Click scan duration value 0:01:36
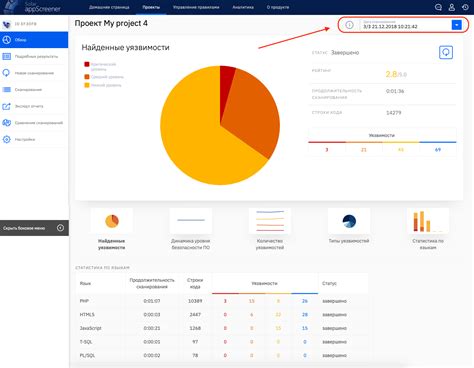The image size is (474, 368). pyautogui.click(x=395, y=91)
